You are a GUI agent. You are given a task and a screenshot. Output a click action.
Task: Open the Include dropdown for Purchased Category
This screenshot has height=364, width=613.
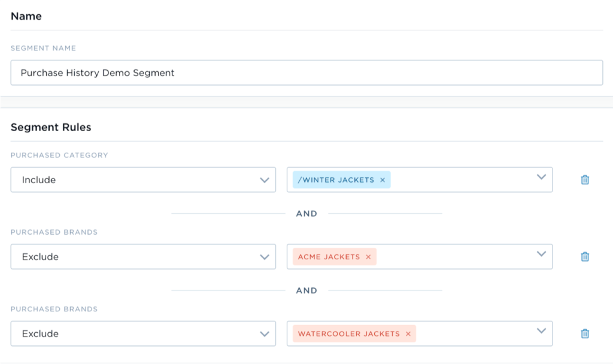[x=143, y=180]
